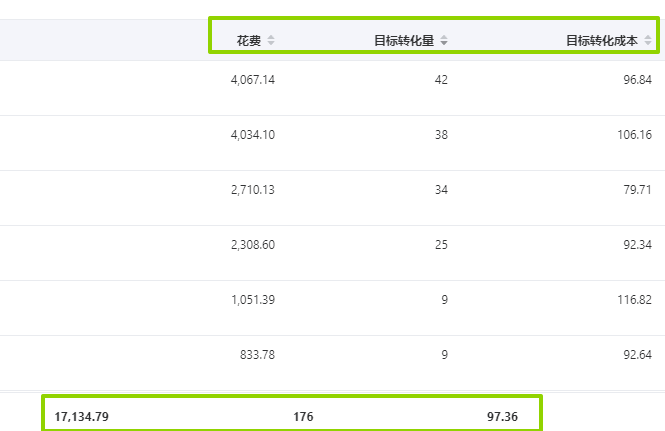
Task: Sort by 花费 column sort arrows
Action: [x=271, y=40]
